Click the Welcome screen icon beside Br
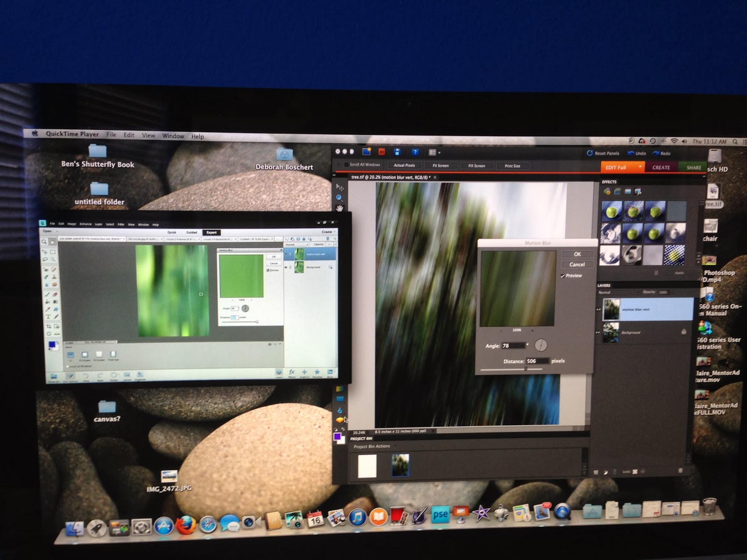 pyautogui.click(x=366, y=151)
